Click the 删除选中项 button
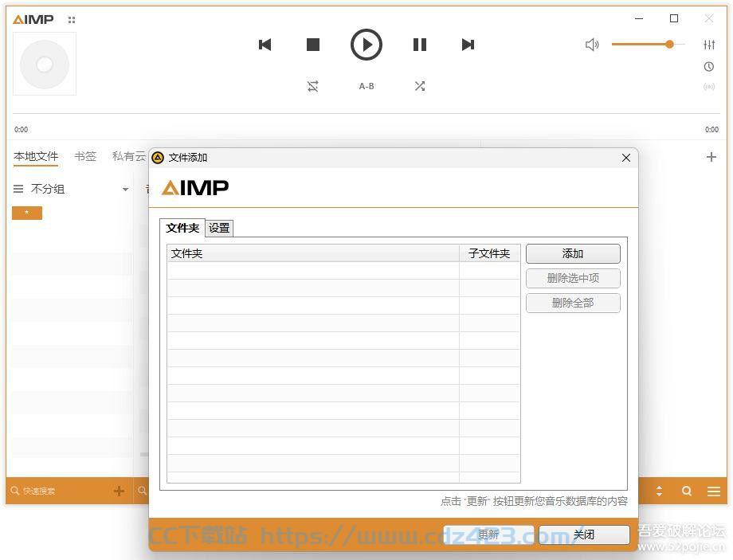The image size is (733, 560). coord(573,278)
